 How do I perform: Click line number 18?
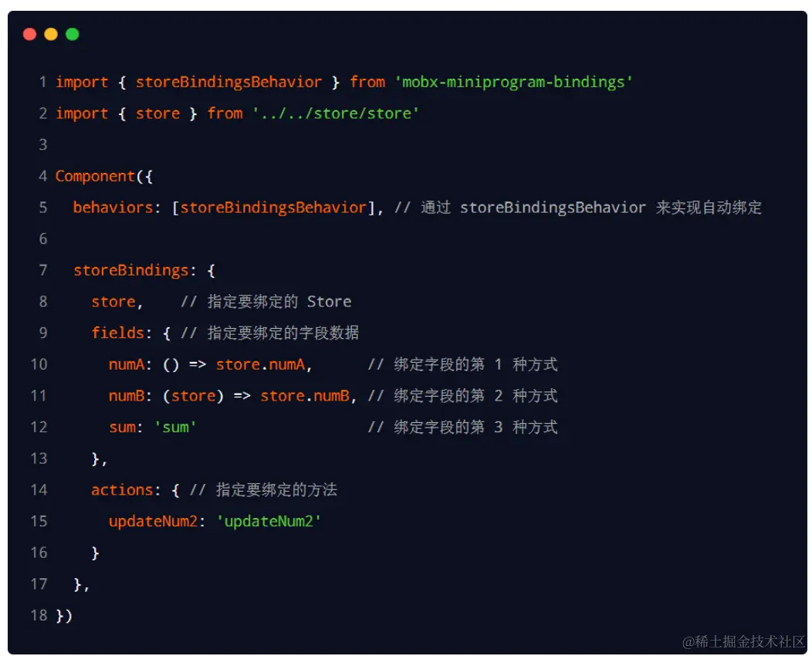coord(39,616)
